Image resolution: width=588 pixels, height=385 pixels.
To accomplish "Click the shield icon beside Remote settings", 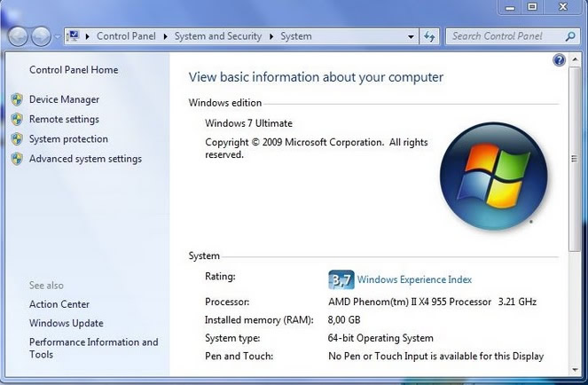I will tap(17, 120).
